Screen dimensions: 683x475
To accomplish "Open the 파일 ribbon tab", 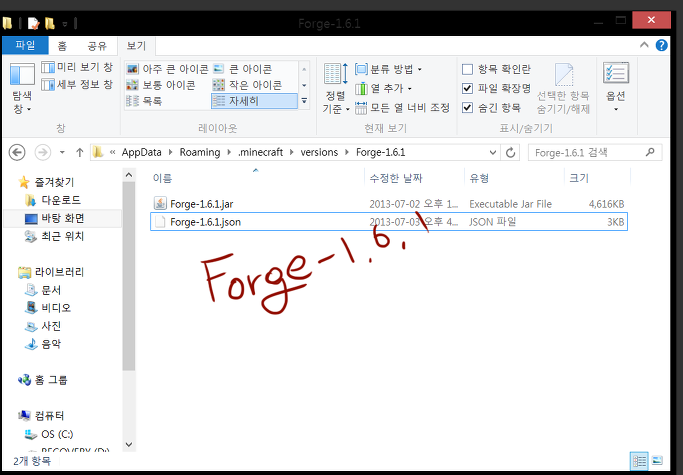I will (x=25, y=45).
